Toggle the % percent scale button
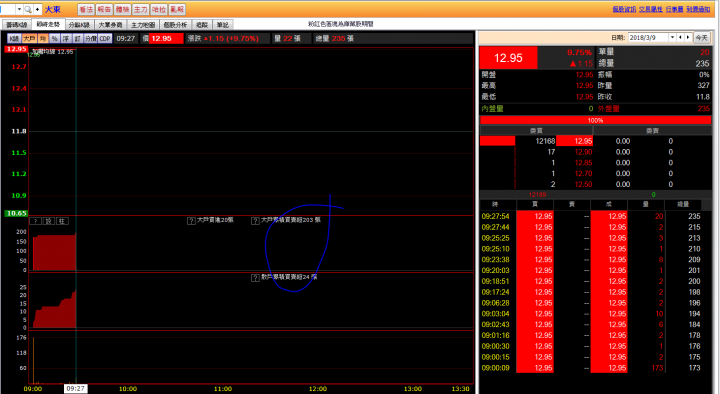 pos(55,39)
